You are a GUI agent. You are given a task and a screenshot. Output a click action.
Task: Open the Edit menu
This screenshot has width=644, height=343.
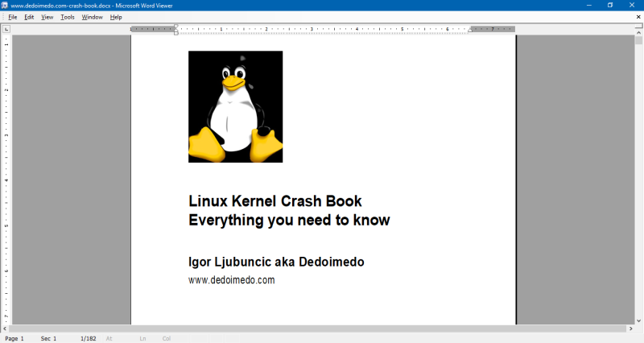[x=29, y=17]
